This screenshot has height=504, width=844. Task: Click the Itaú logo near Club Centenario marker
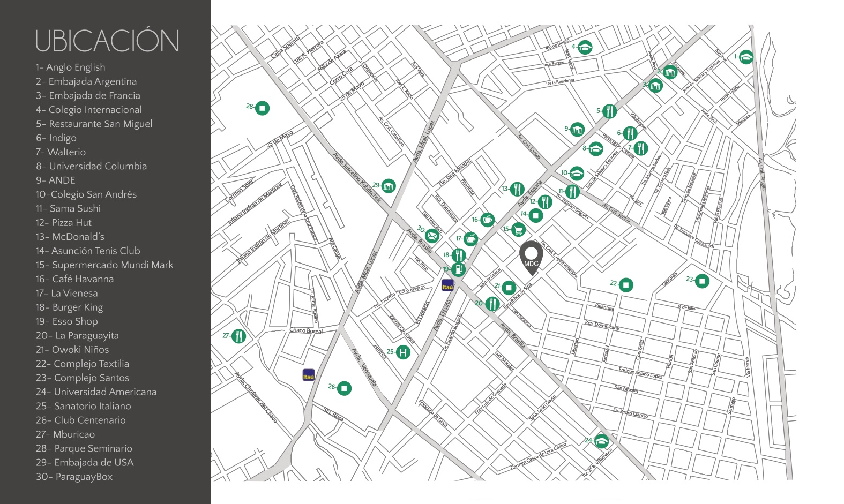309,375
